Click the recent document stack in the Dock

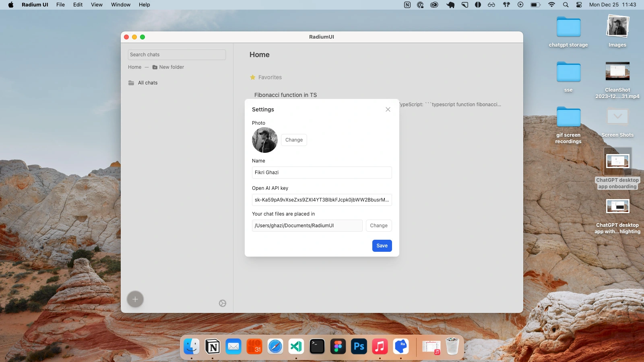pyautogui.click(x=431, y=347)
